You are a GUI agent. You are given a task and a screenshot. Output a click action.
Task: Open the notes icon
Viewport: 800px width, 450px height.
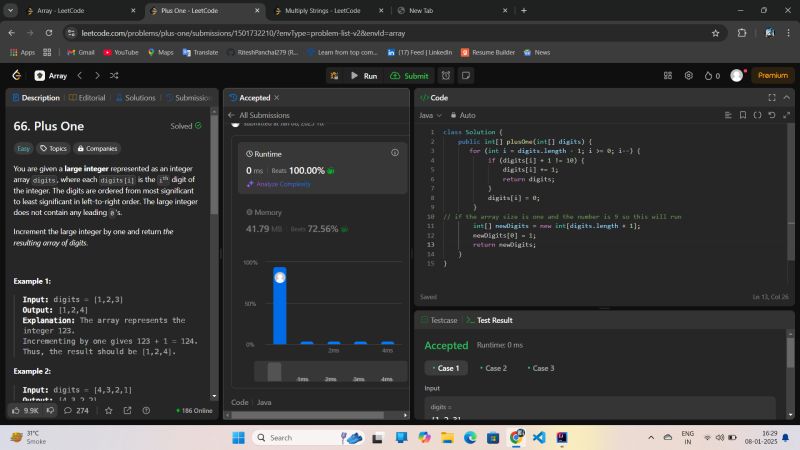(x=466, y=76)
